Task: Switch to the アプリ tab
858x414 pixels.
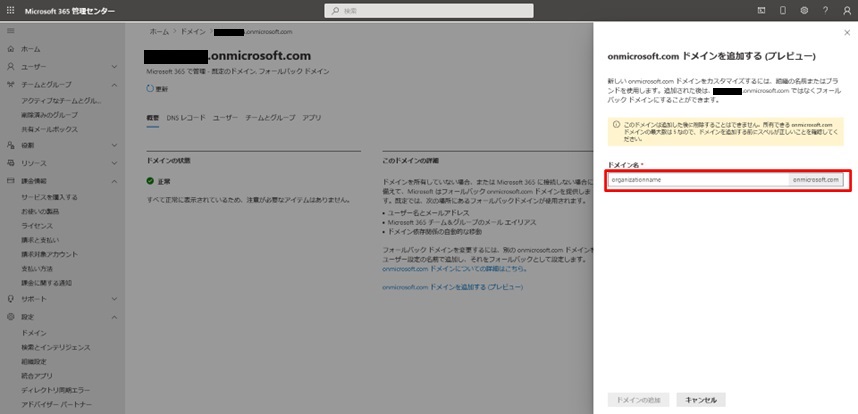Action: (312, 118)
